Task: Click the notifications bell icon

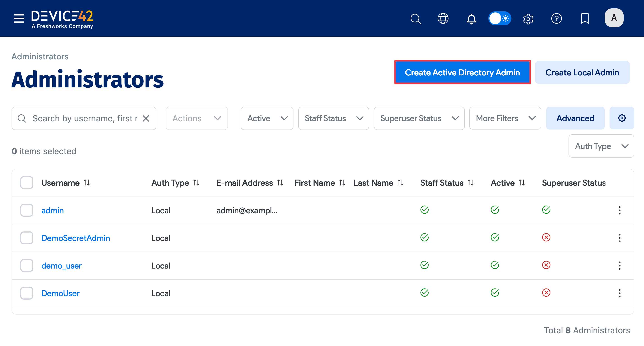Action: (x=471, y=19)
